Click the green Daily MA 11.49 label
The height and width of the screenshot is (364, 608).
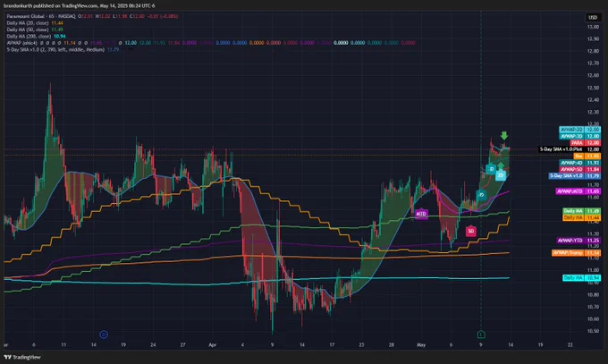point(582,211)
